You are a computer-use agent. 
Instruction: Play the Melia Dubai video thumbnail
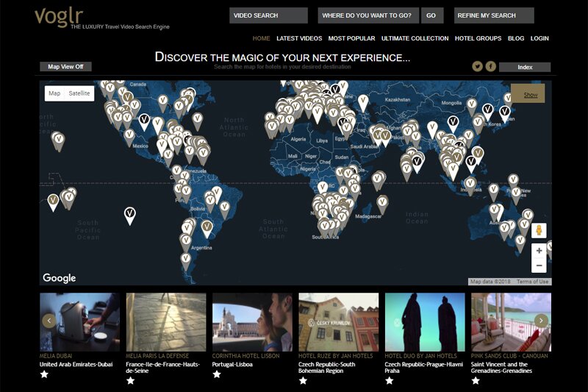(79, 322)
